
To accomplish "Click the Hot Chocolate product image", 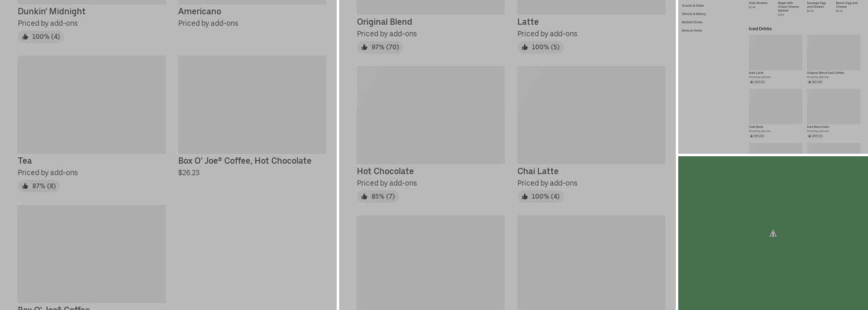I will 431,115.
